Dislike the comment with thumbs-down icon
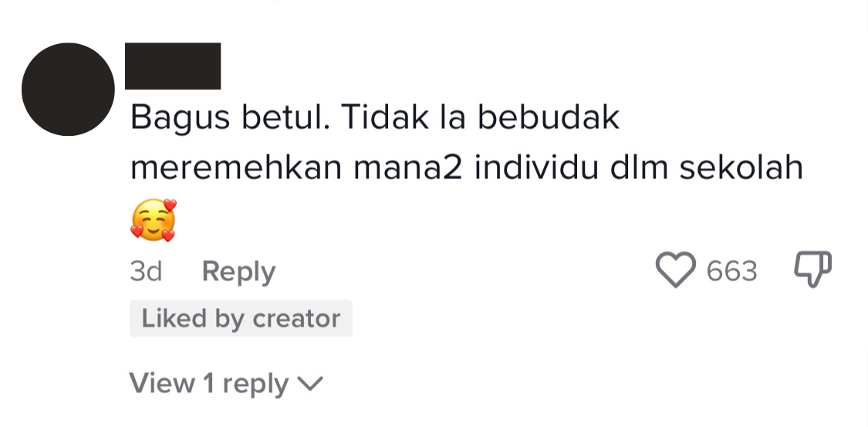This screenshot has width=868, height=427. [x=812, y=269]
